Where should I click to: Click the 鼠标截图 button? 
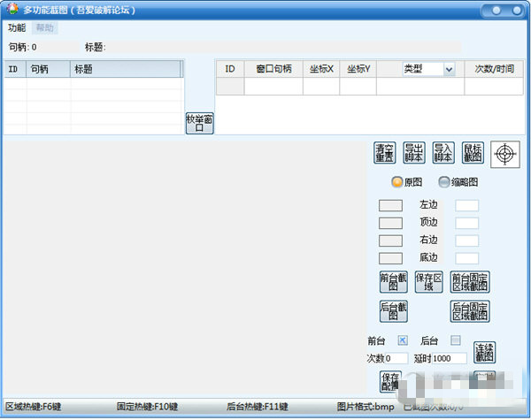coord(473,153)
